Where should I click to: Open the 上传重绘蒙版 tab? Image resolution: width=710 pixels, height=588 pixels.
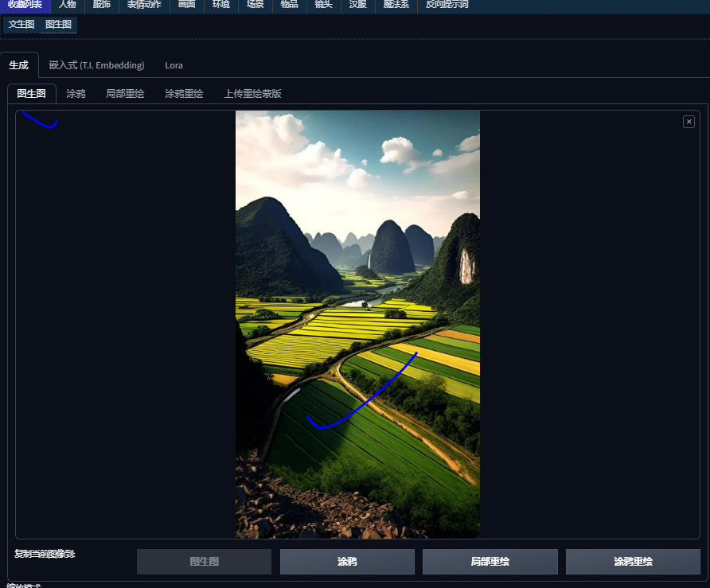click(x=252, y=94)
